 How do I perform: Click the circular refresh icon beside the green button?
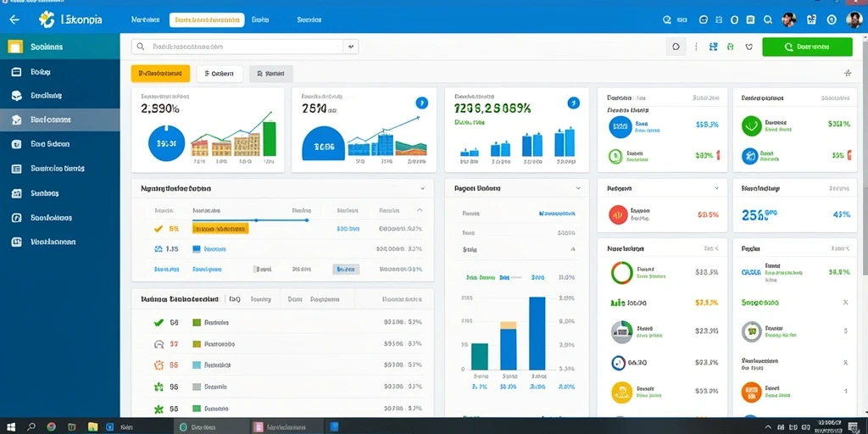click(x=676, y=47)
